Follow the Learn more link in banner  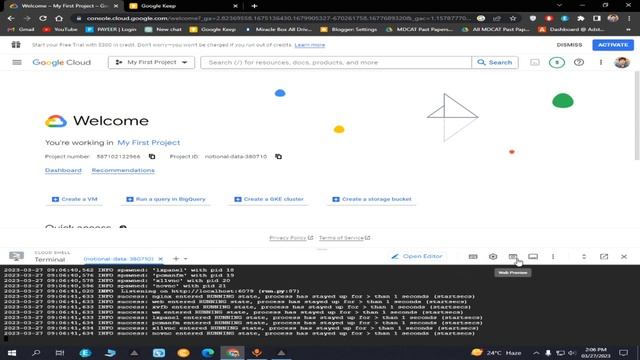click(x=310, y=45)
